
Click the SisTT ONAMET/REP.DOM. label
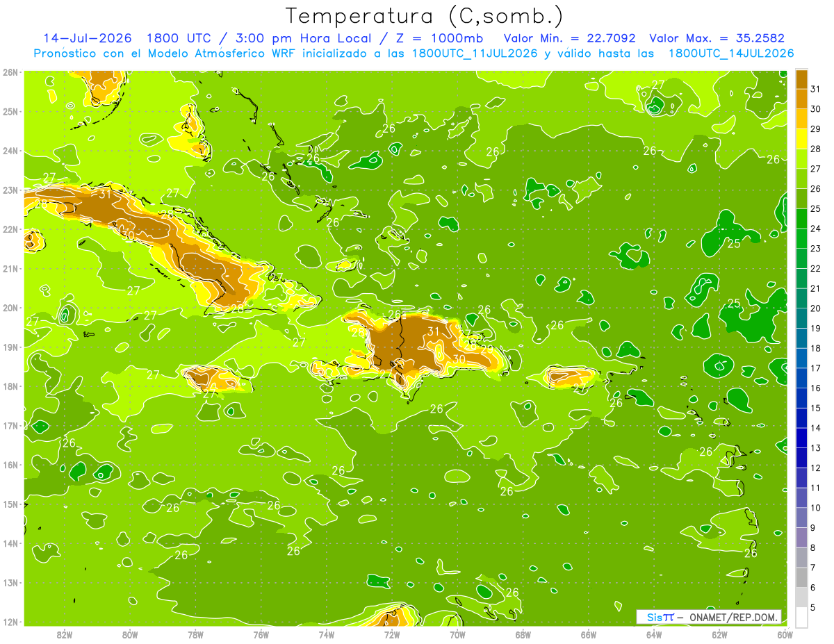click(x=708, y=617)
